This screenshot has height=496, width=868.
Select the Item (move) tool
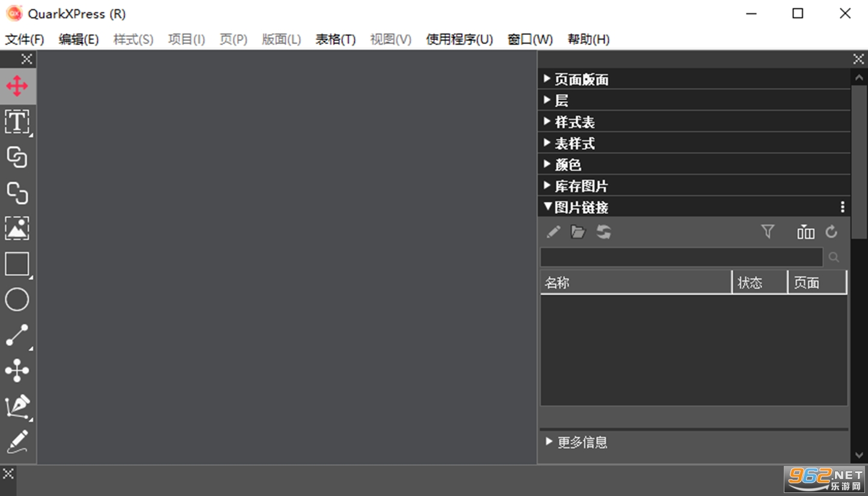17,86
